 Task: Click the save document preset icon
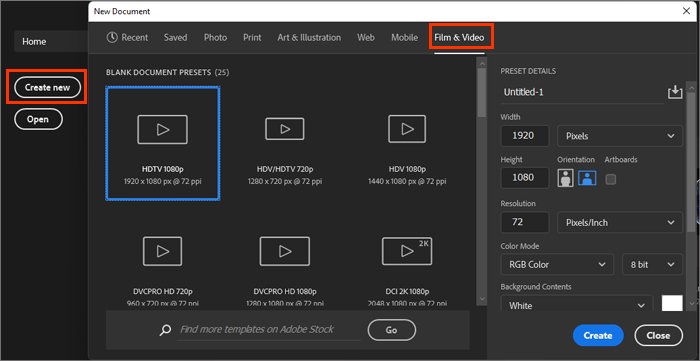(x=675, y=92)
